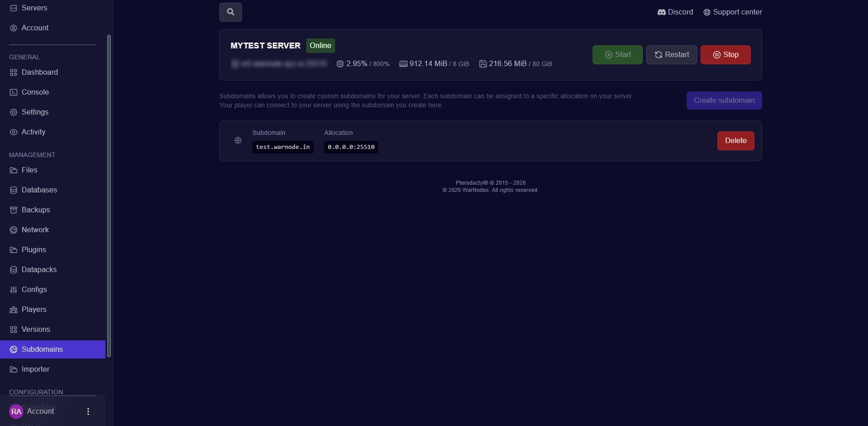Click the Support center lifebuoy icon
This screenshot has height=426, width=868.
click(x=707, y=12)
